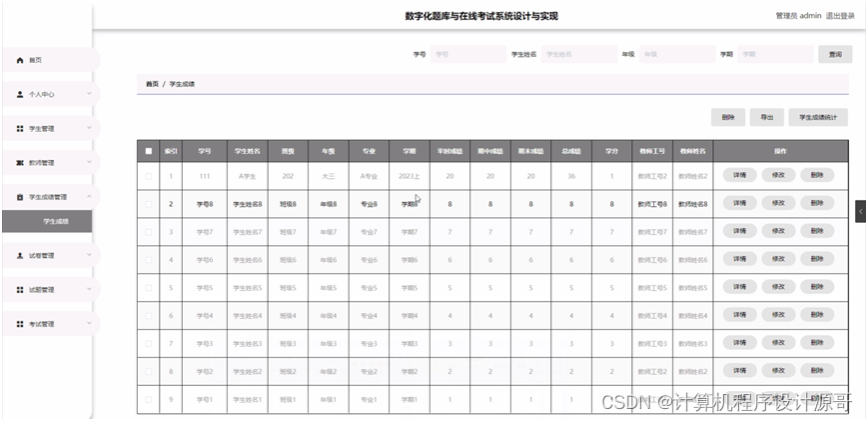This screenshot has width=868, height=421.
Task: Click the 总成绩 column header
Action: click(571, 151)
